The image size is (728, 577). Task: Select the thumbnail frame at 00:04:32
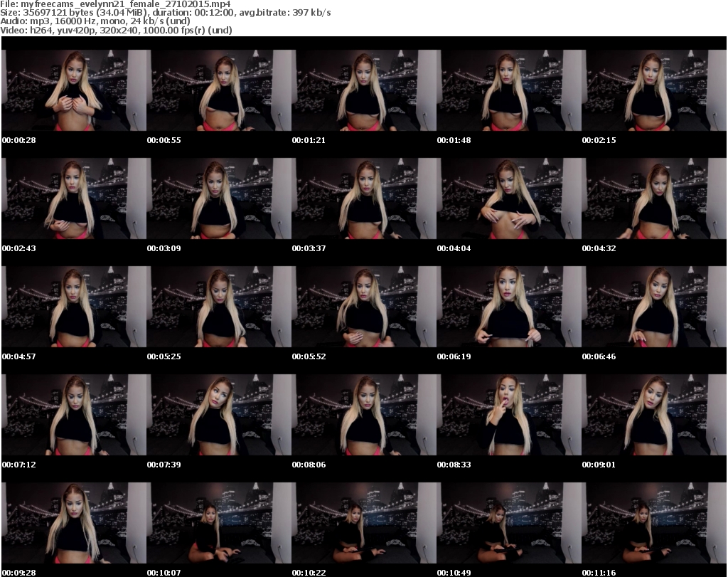654,198
